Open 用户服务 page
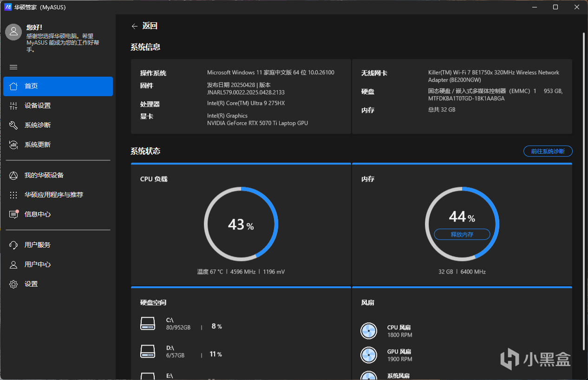Screen dimensions: 588x380 click(58, 245)
